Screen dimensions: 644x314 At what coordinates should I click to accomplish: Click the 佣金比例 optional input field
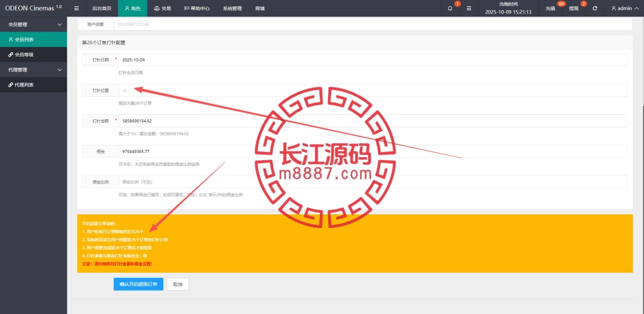point(373,182)
